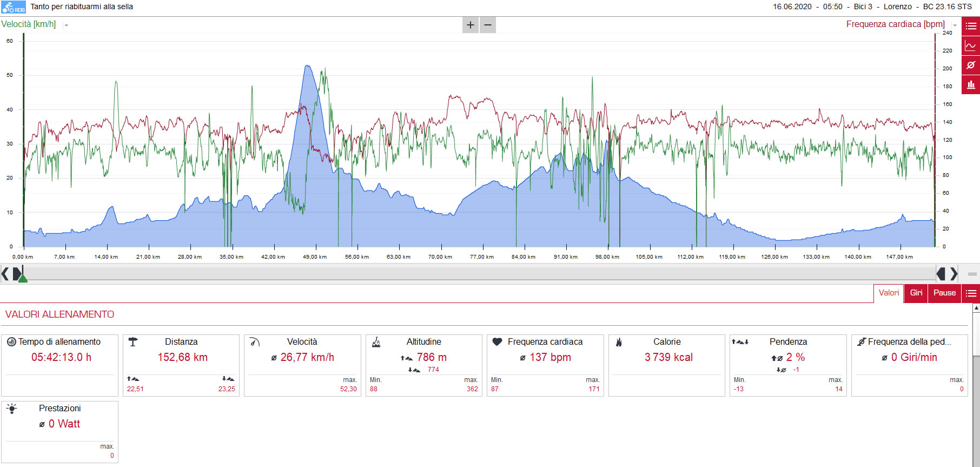Screen dimensions: 980x467
Task: Switch to the Pause tab
Action: 944,293
